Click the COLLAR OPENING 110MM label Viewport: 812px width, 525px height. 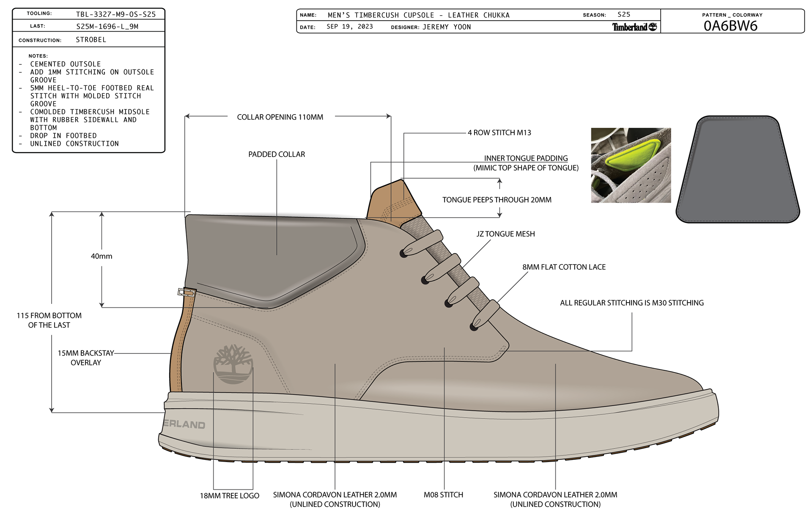pos(280,117)
